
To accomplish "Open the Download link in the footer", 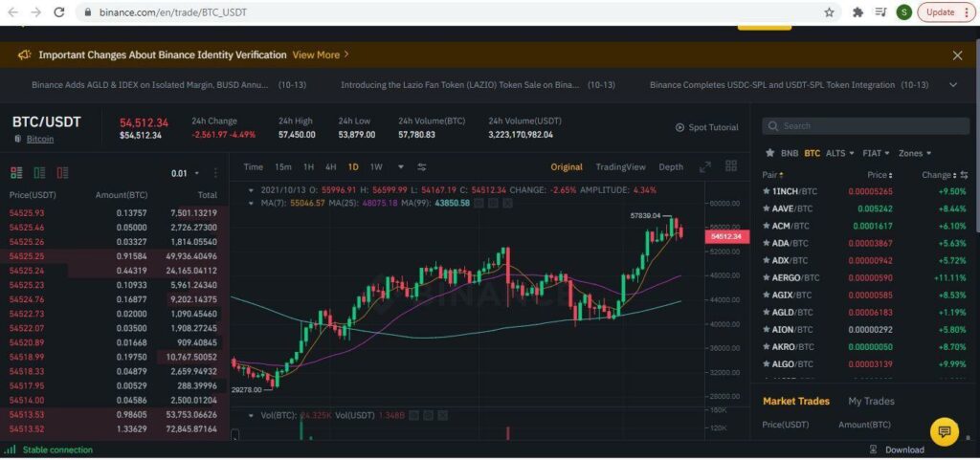I will coord(898,449).
